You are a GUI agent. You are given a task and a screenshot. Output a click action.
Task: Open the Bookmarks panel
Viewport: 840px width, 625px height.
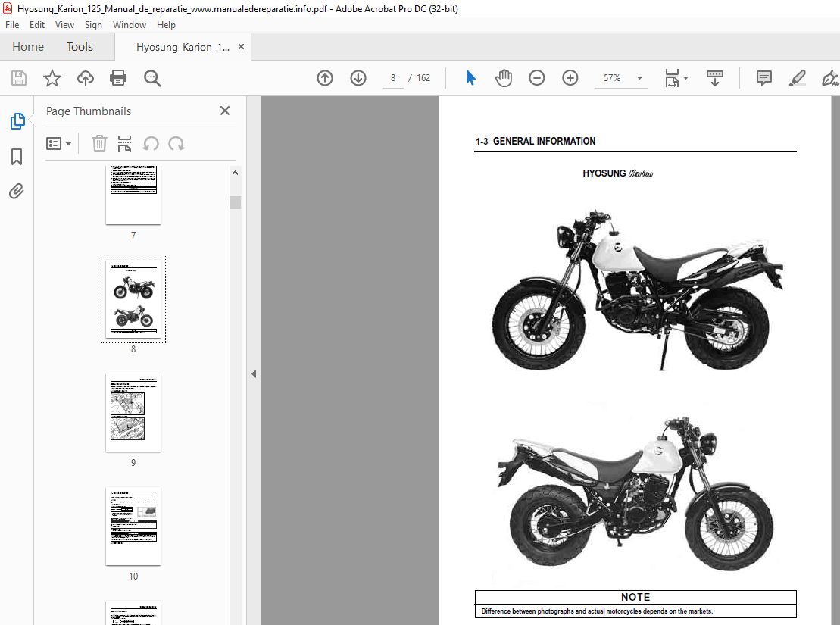click(x=17, y=156)
